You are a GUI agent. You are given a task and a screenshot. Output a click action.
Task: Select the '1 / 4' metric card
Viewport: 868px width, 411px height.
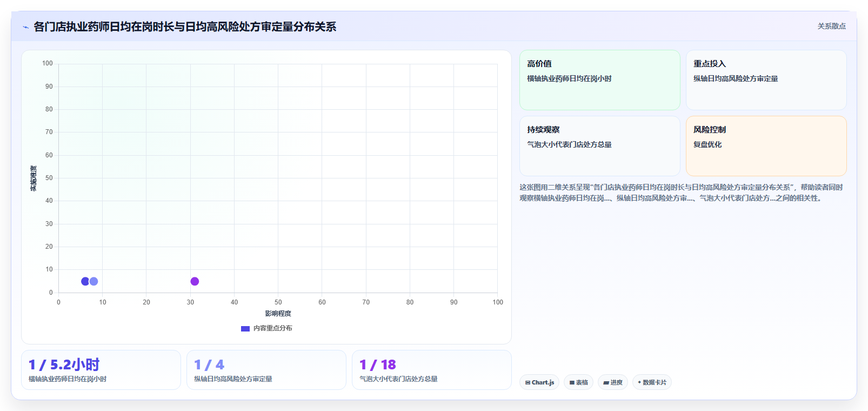click(x=266, y=370)
